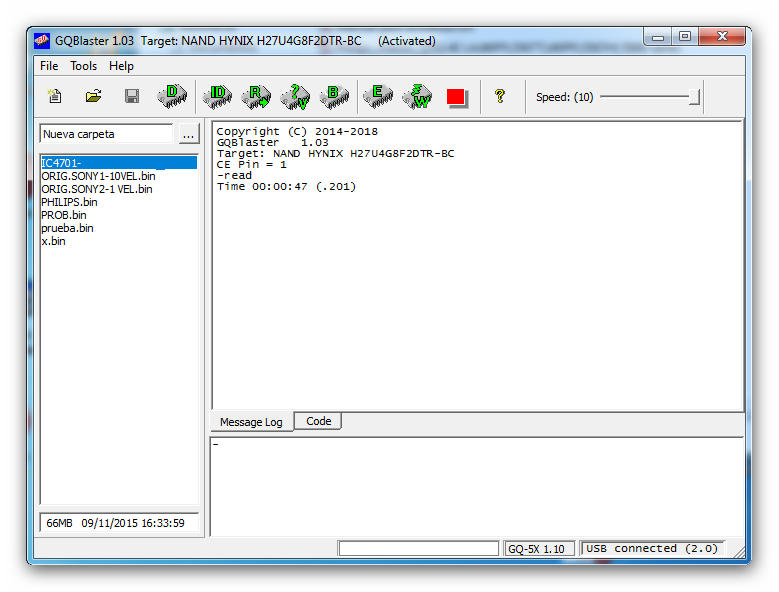This screenshot has width=779, height=592.
Task: Click the 'CE Pin = 1' log line
Action: (252, 164)
